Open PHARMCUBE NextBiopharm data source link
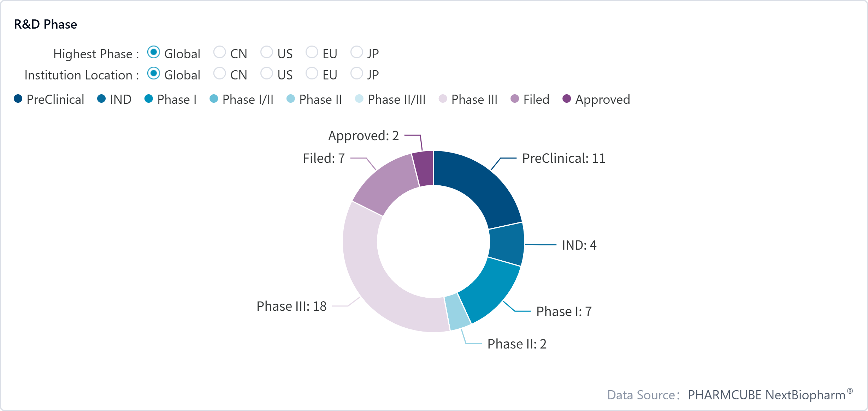 pyautogui.click(x=767, y=395)
